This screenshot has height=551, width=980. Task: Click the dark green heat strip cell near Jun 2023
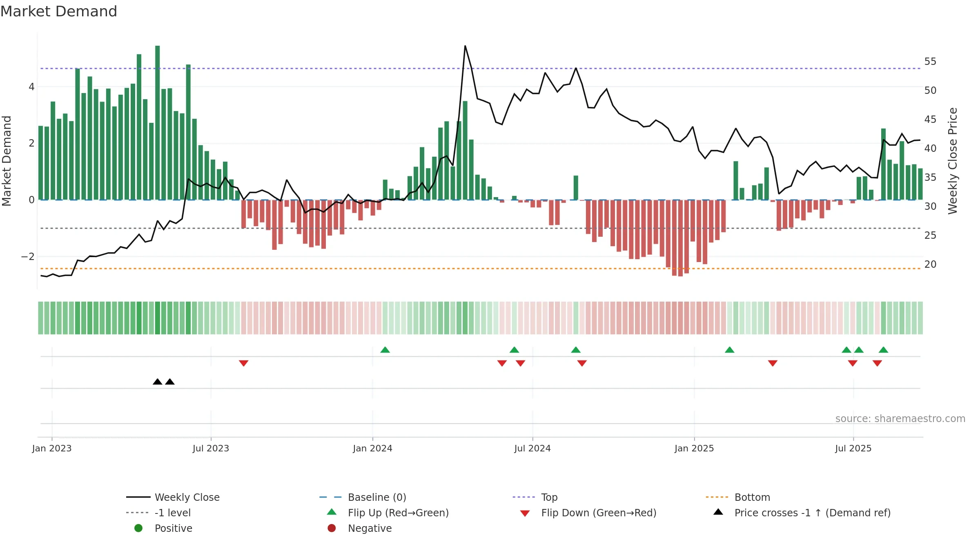(x=188, y=318)
